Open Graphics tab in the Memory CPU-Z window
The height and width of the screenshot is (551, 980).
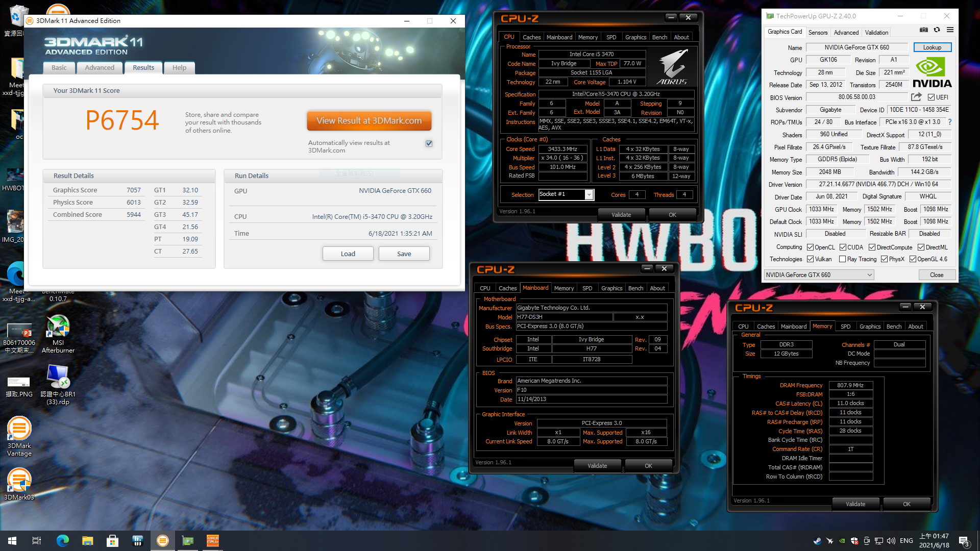click(x=870, y=327)
